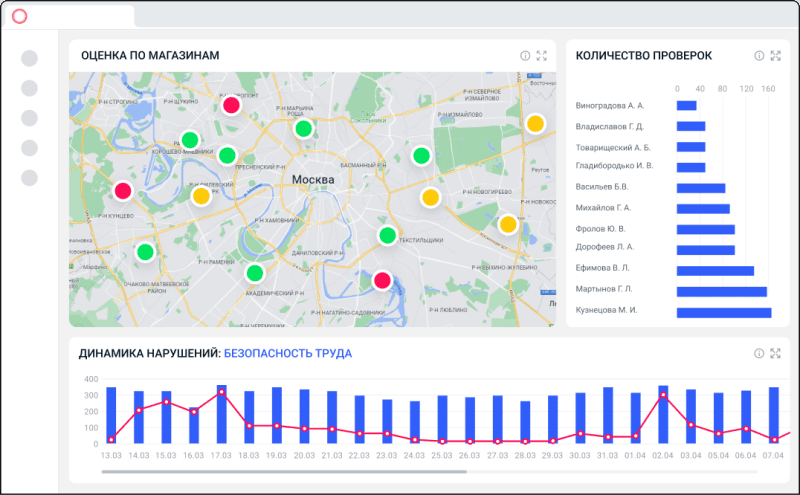Show info for Количество проверок panel
This screenshot has height=495, width=800.
[759, 56]
